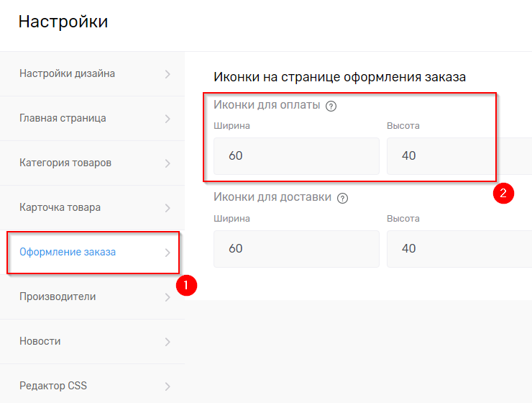Select Оформление заказа menu item
The width and height of the screenshot is (532, 403).
[x=68, y=252]
